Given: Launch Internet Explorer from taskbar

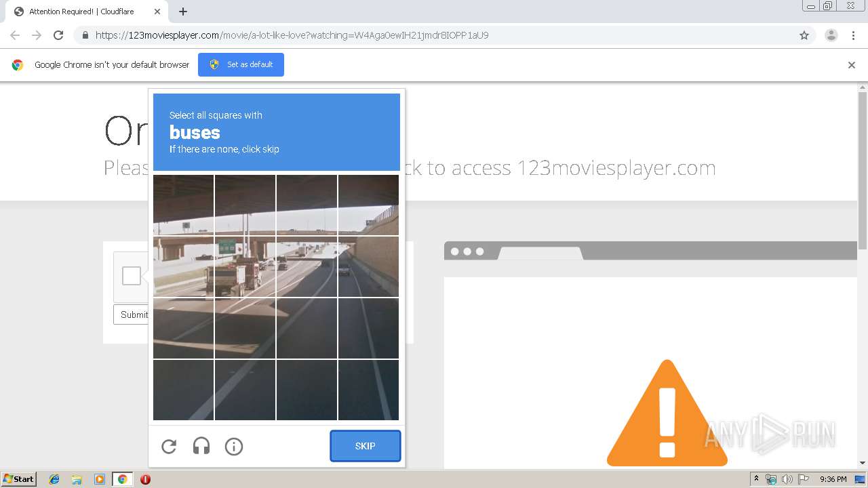Looking at the screenshot, I should tap(54, 479).
